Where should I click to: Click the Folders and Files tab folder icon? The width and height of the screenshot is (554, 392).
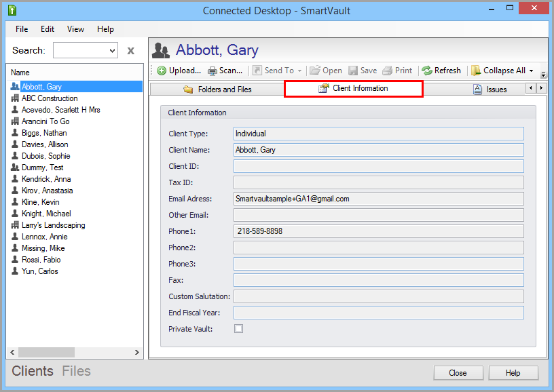pos(188,90)
